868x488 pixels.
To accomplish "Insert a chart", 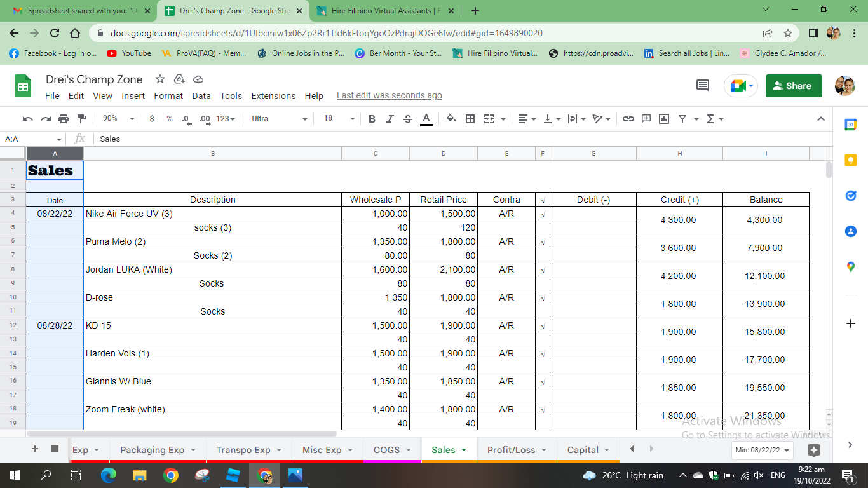I will 664,119.
